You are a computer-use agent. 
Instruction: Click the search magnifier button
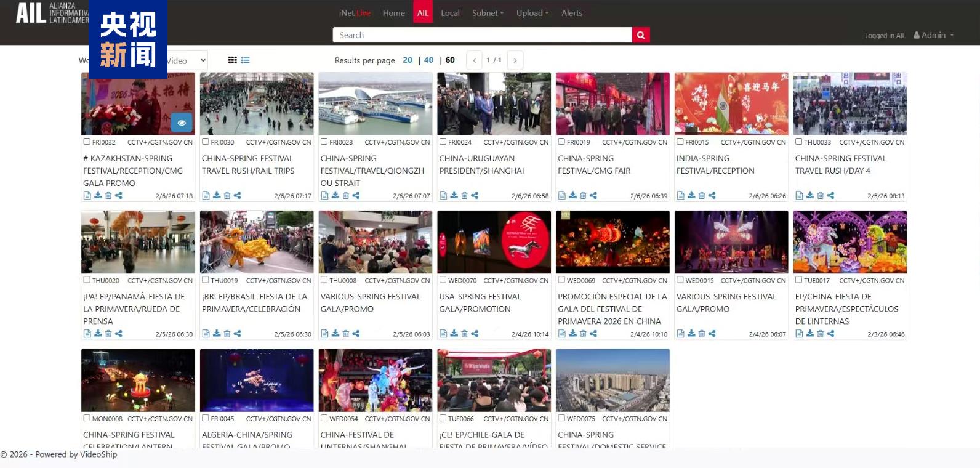(x=640, y=35)
